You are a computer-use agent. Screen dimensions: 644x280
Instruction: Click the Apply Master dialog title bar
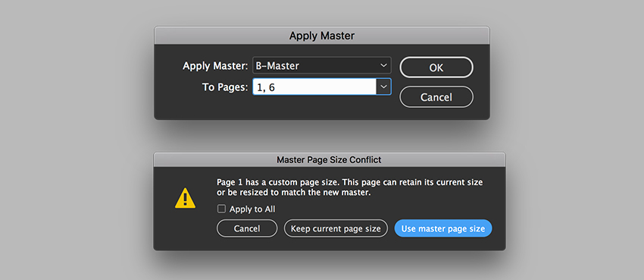click(x=321, y=36)
